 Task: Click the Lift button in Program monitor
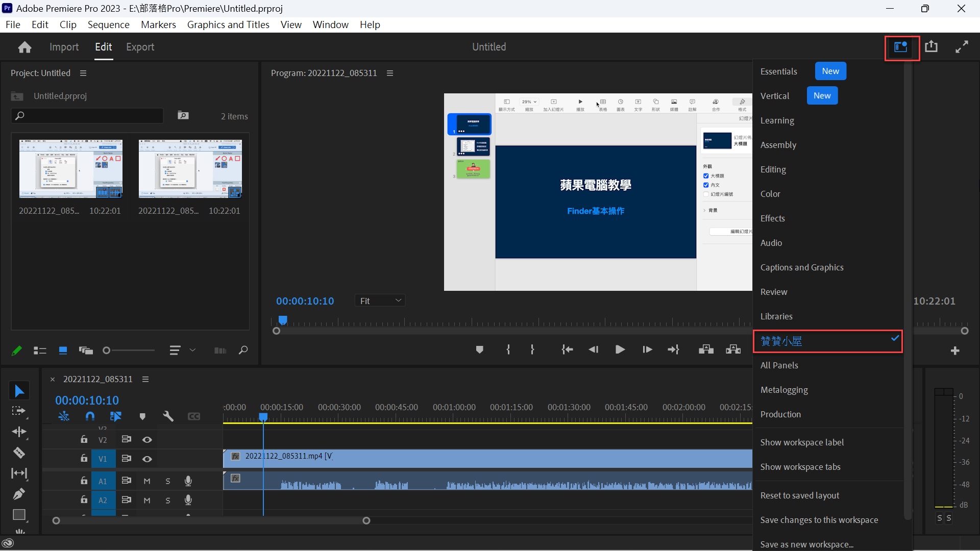tap(706, 349)
